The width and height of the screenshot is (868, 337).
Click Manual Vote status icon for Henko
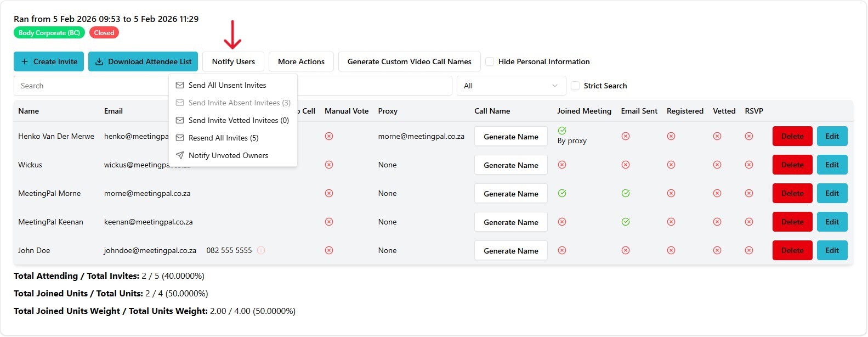click(x=329, y=136)
